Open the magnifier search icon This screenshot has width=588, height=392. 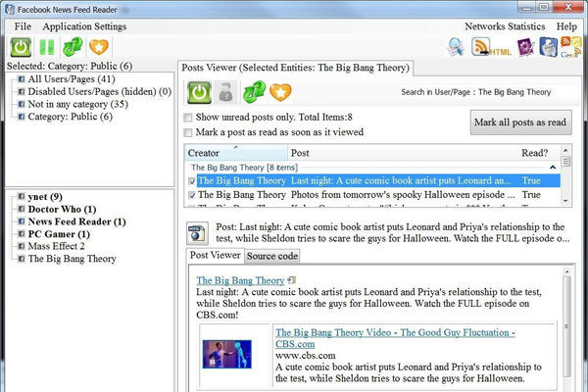456,47
